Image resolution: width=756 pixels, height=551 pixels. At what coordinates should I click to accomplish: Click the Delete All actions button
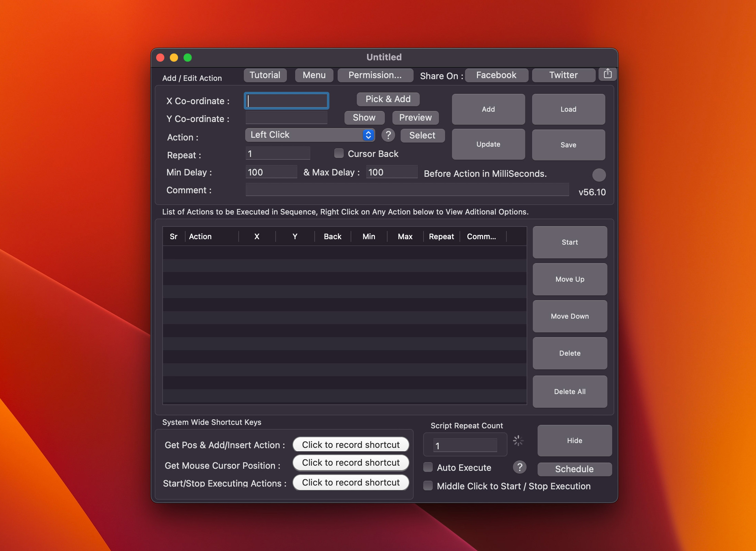pyautogui.click(x=569, y=391)
